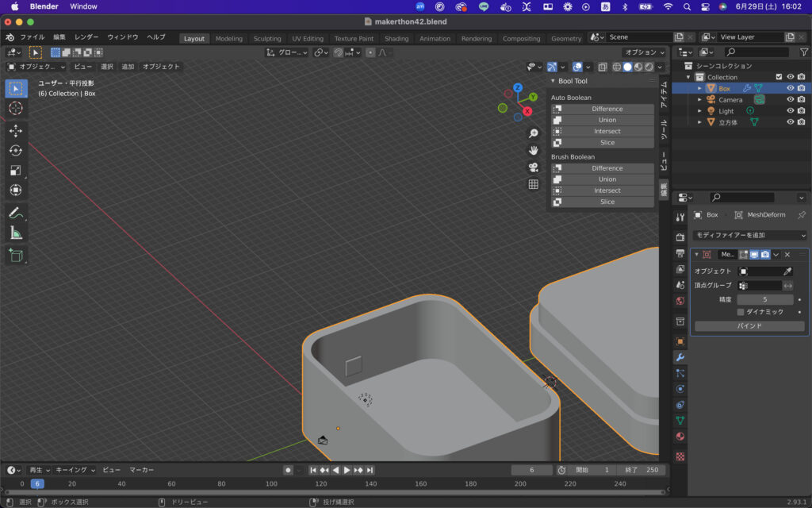Hide the Light object in the outliner
Screen dimensions: 812x508
pyautogui.click(x=788, y=110)
